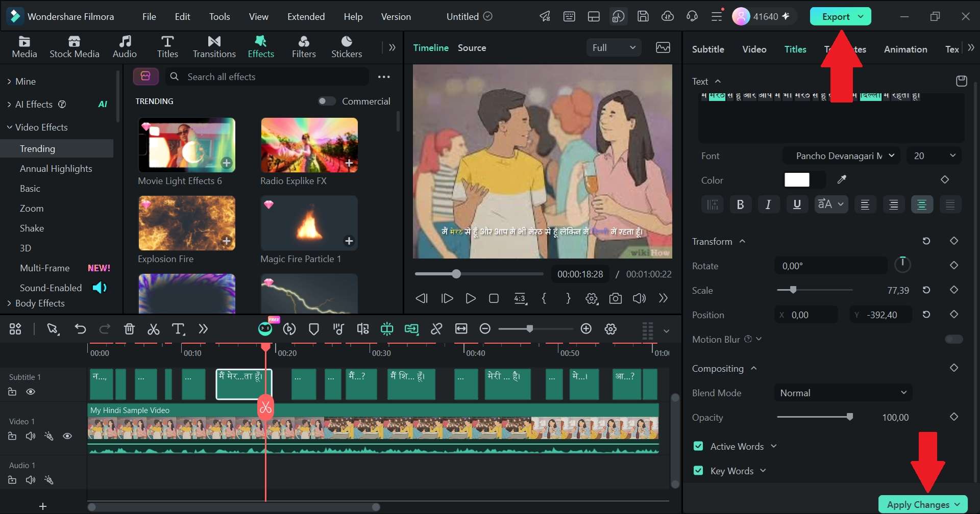Viewport: 980px width, 514px height.
Task: Zoom out timeline with minus icon
Action: tap(485, 329)
